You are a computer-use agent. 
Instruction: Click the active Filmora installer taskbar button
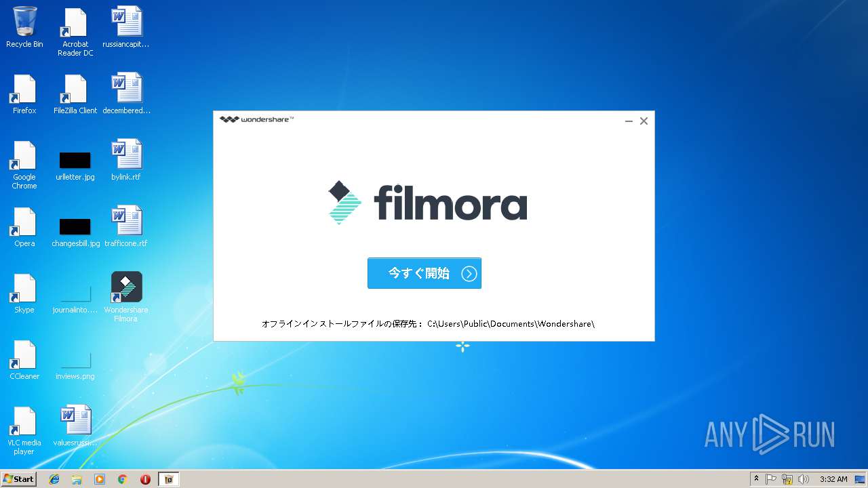click(169, 479)
